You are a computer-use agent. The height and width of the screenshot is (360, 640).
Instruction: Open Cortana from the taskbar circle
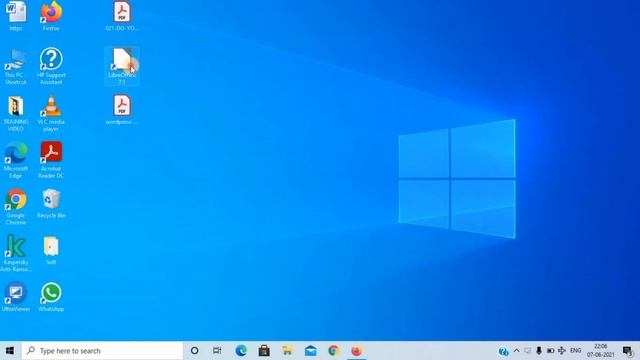click(x=195, y=351)
